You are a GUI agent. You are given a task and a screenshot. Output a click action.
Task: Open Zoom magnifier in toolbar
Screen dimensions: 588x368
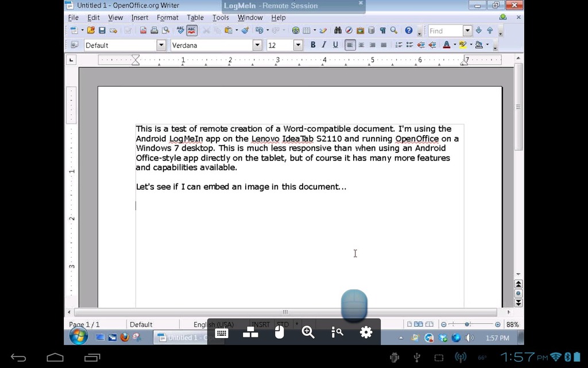394,30
